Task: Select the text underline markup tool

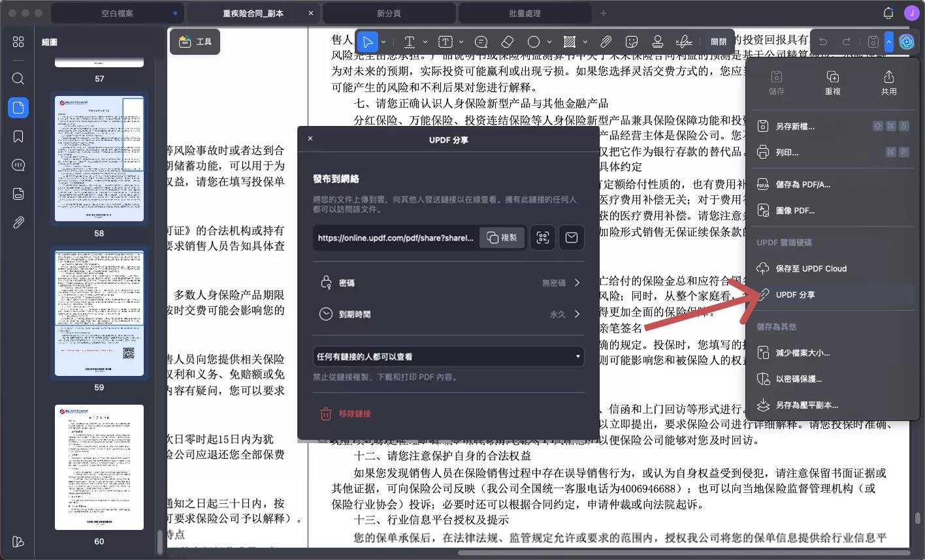Action: (410, 42)
